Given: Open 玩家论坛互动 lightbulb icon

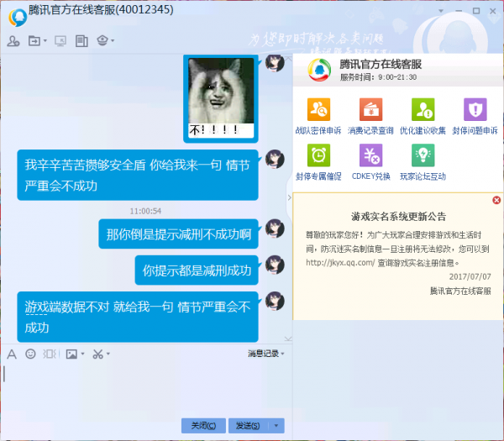Looking at the screenshot, I should [423, 155].
